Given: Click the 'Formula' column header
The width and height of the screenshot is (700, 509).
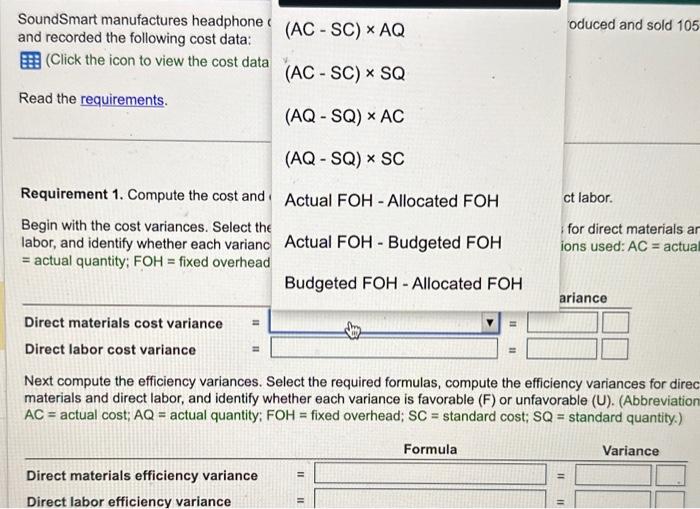Looking at the screenshot, I should (430, 449).
